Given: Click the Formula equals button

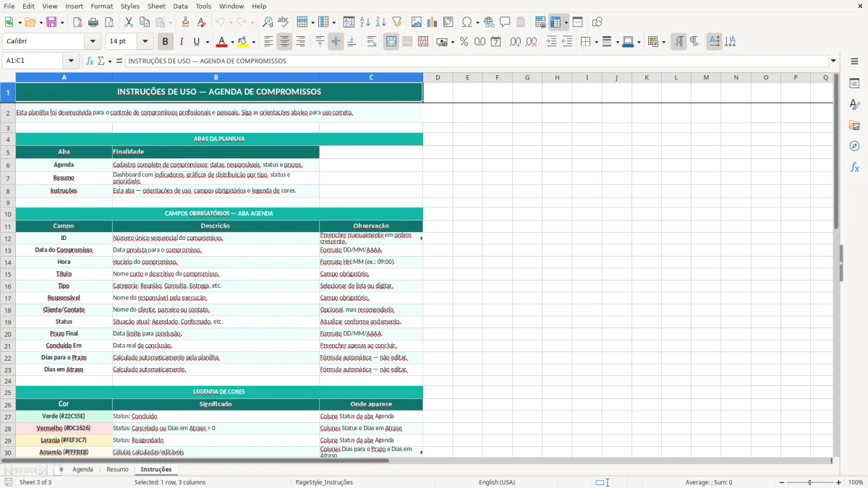Looking at the screenshot, I should (119, 61).
